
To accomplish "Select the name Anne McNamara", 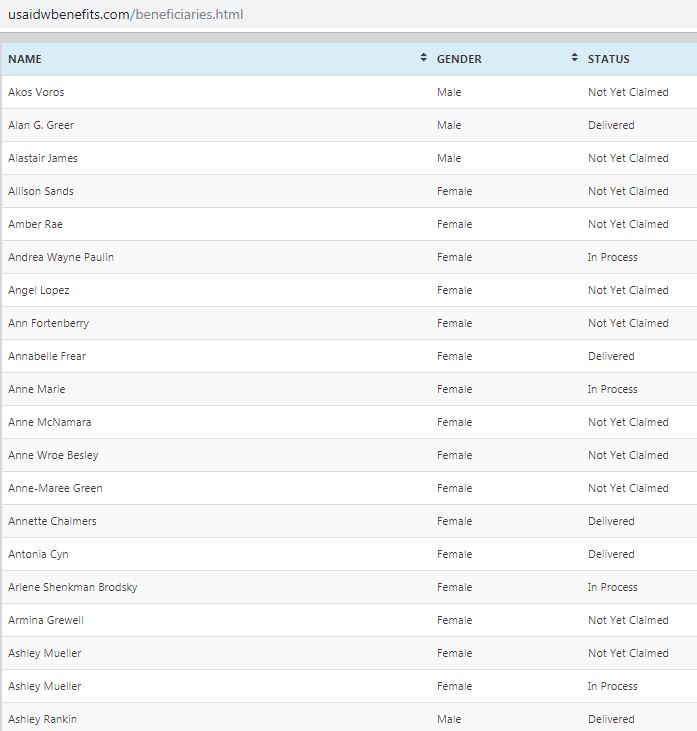I will click(x=50, y=422).
